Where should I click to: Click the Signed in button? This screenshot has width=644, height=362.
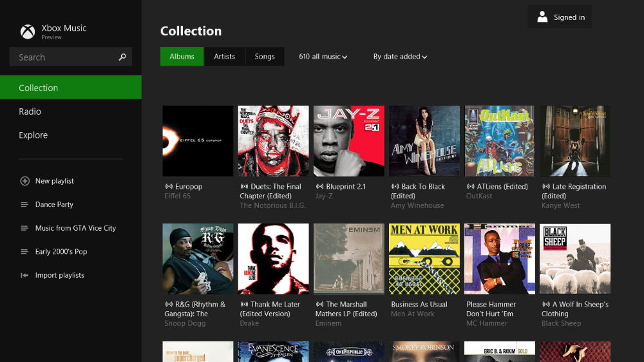(x=560, y=17)
